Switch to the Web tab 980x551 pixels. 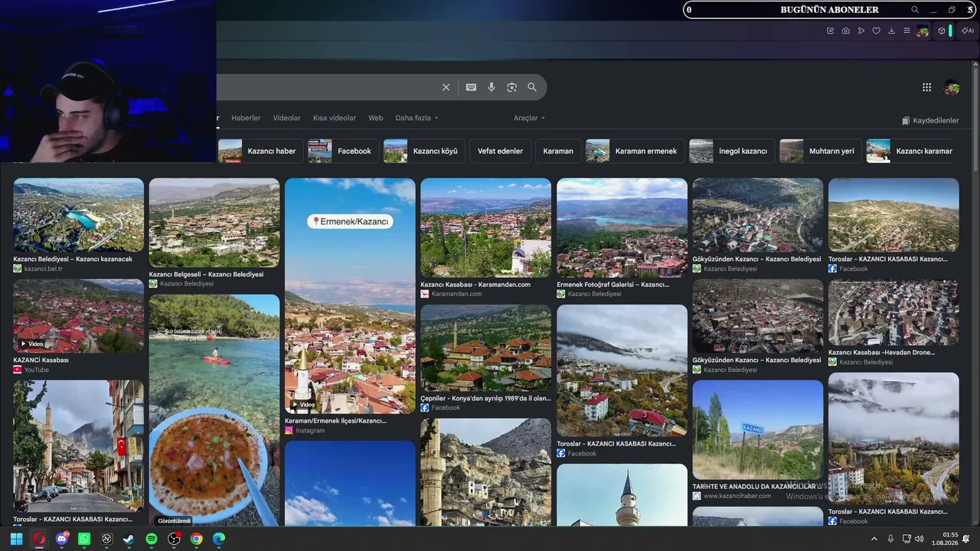(376, 118)
